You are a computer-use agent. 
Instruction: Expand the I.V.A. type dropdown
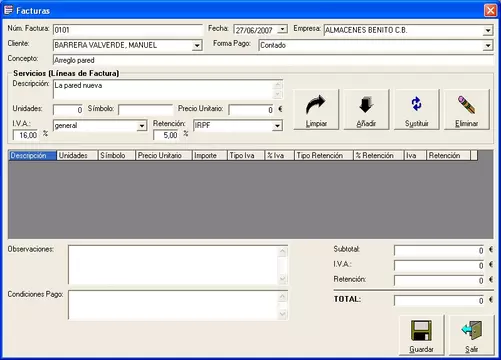point(142,126)
